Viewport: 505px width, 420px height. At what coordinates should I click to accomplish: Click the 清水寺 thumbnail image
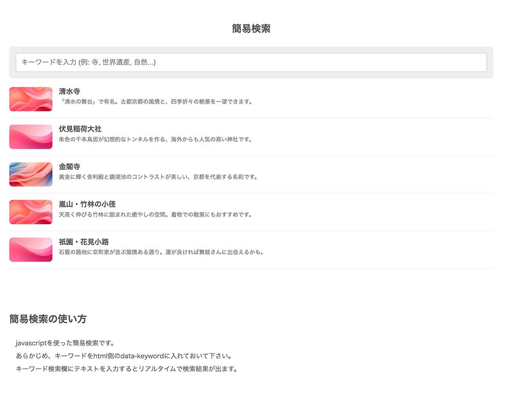(x=31, y=99)
